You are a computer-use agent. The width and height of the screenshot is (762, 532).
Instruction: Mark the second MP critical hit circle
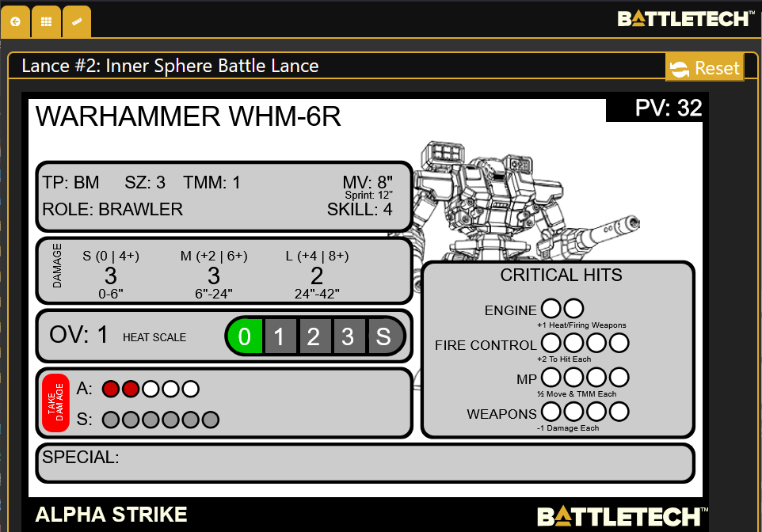point(574,377)
